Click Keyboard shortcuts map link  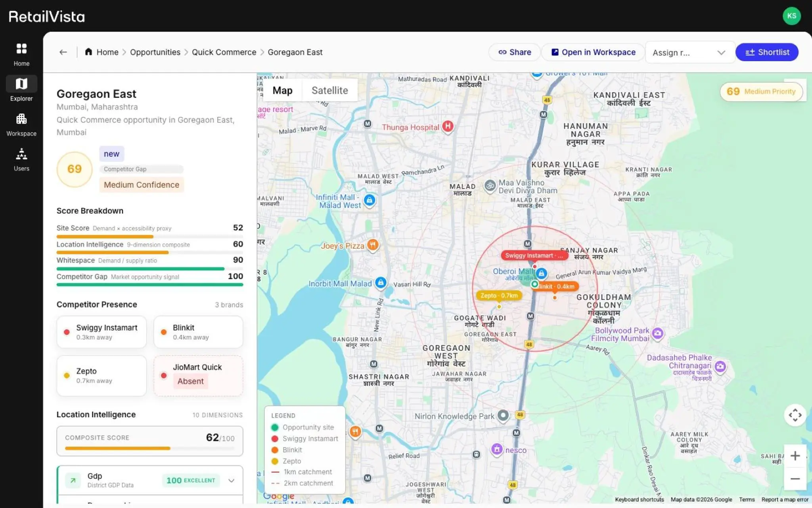639,500
